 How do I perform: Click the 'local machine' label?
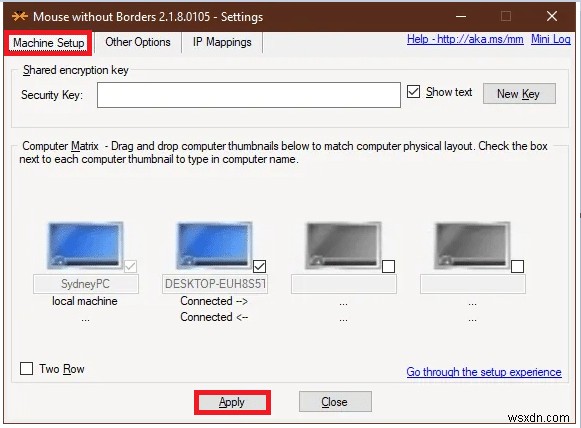85,301
